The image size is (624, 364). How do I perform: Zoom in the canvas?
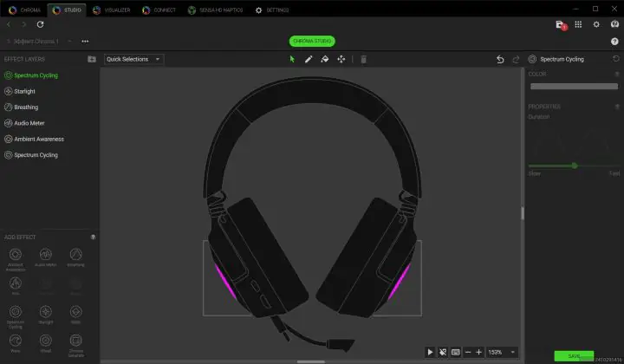tap(478, 352)
